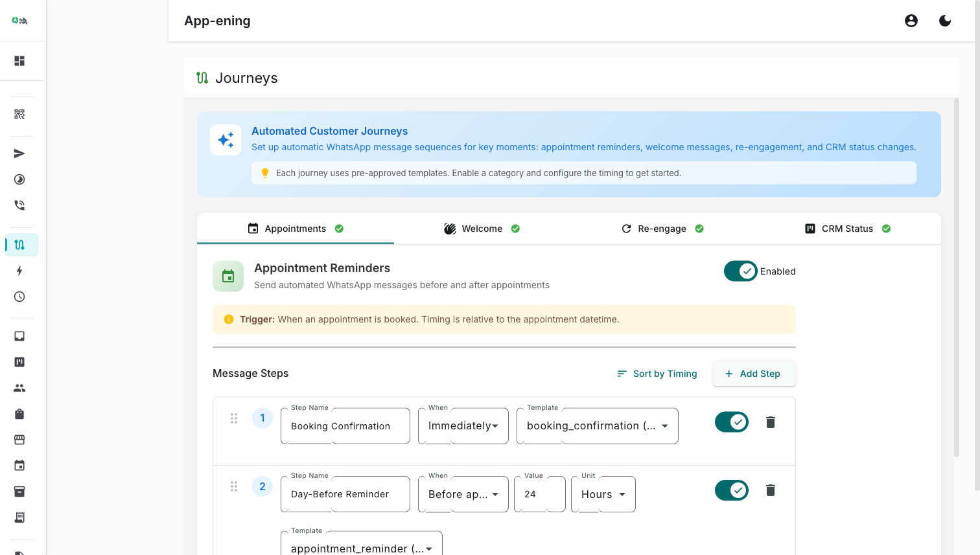
Task: Click the phone call icon in the sidebar
Action: click(x=19, y=205)
